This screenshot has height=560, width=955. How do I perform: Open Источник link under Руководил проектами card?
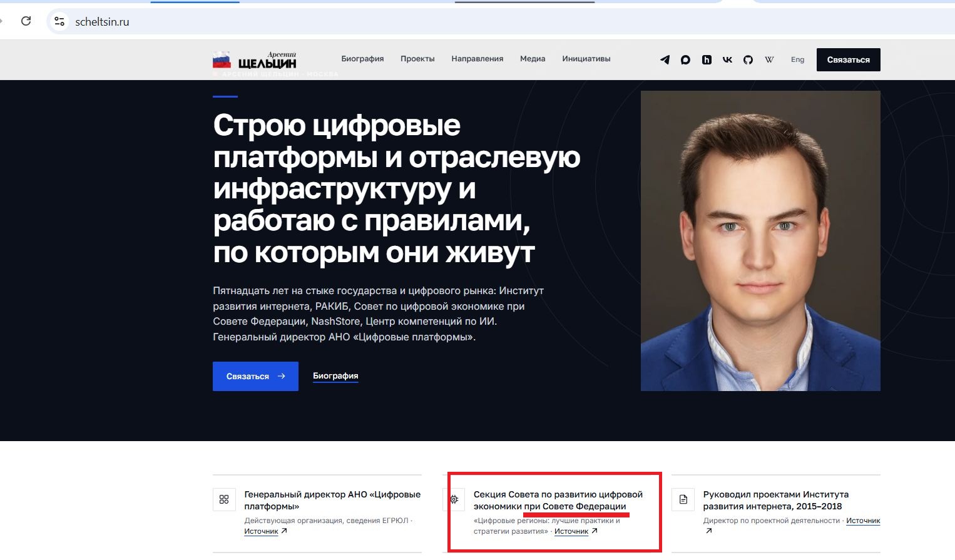tap(863, 521)
